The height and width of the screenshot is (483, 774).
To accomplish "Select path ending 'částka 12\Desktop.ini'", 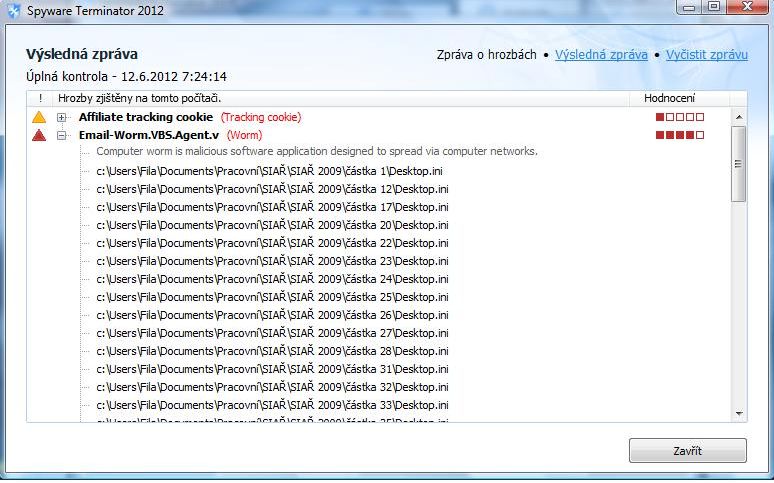I will [272, 189].
